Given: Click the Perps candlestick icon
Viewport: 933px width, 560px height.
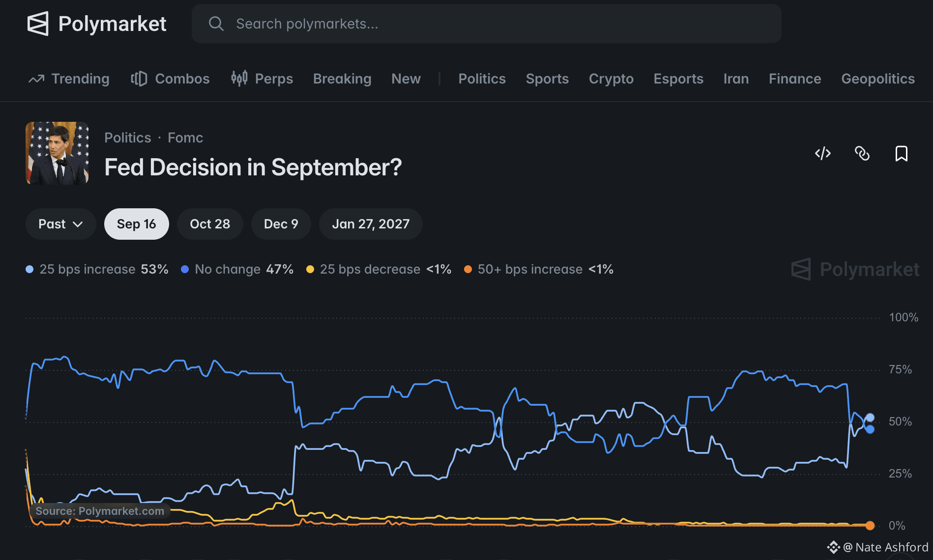Looking at the screenshot, I should [239, 78].
